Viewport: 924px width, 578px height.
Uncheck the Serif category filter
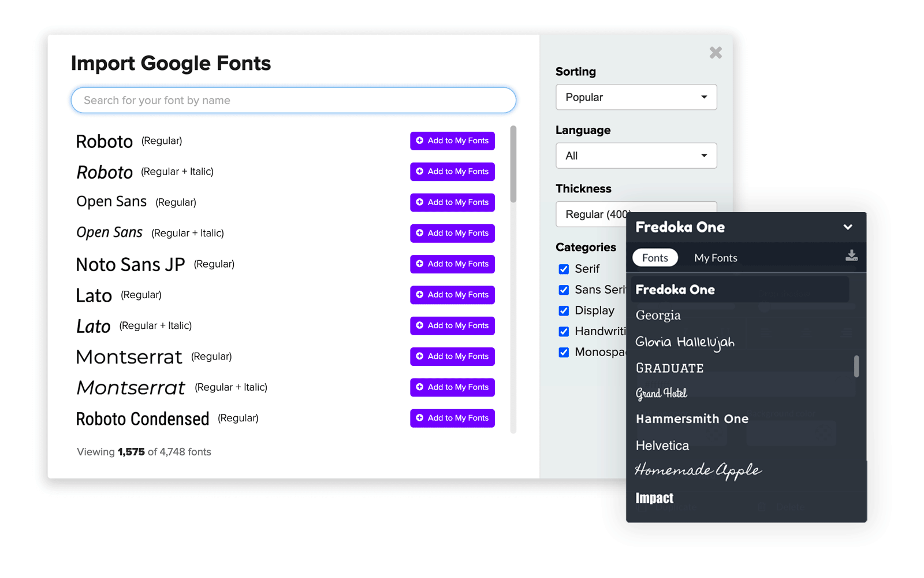[x=564, y=269]
